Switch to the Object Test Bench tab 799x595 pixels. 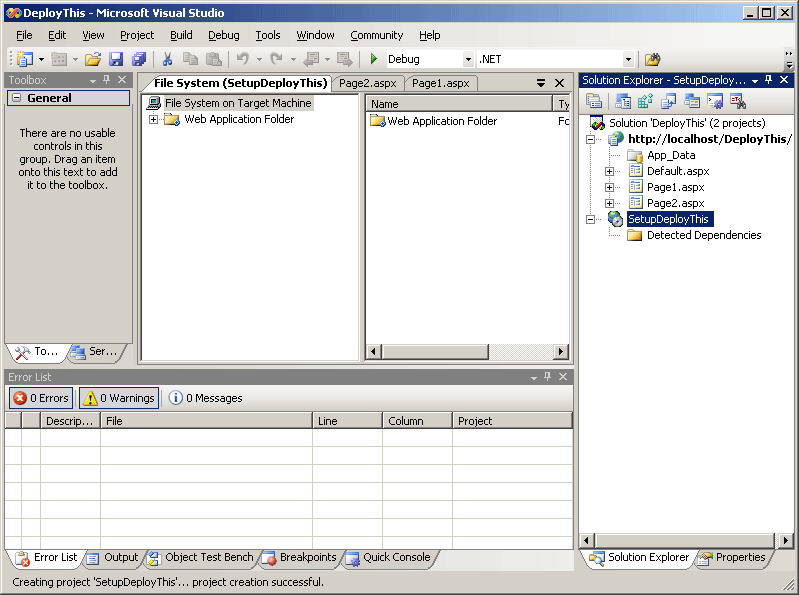pos(201,558)
